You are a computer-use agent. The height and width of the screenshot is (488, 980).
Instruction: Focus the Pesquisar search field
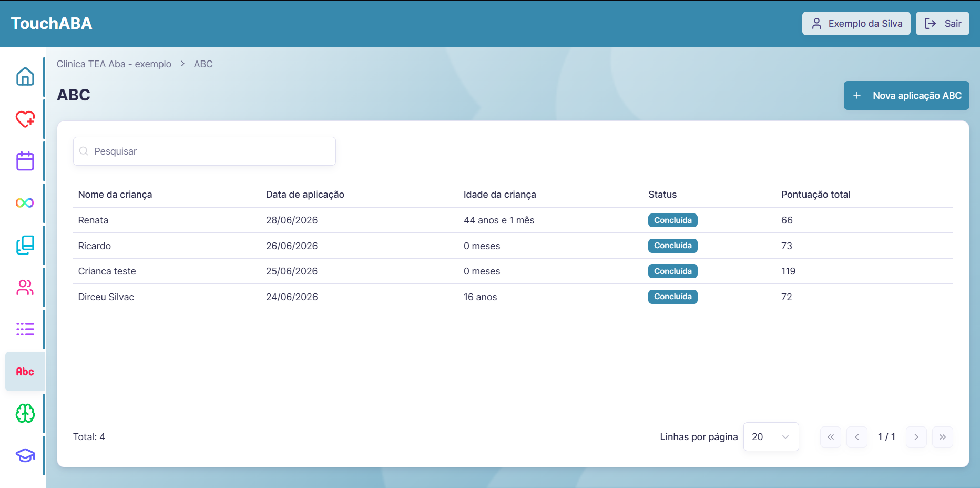coord(205,151)
